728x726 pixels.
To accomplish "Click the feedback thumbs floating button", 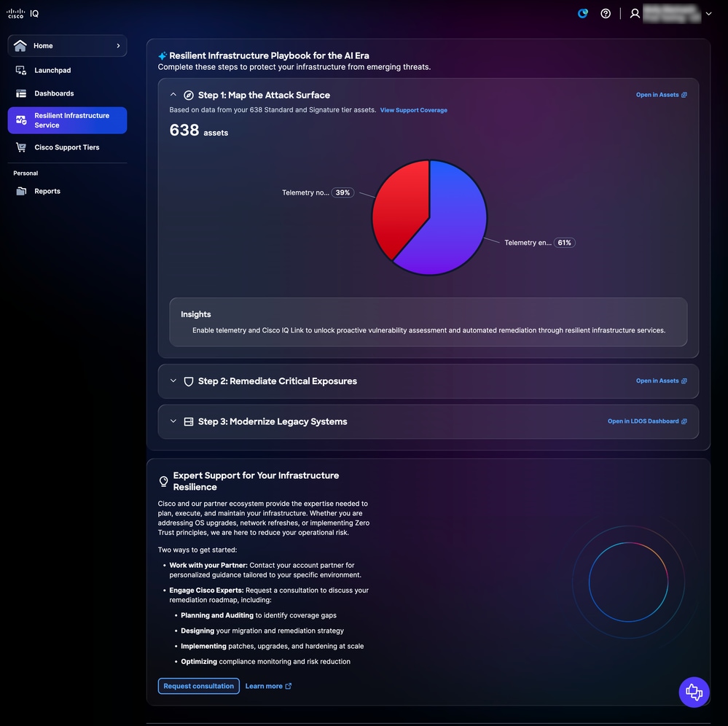I will (694, 692).
